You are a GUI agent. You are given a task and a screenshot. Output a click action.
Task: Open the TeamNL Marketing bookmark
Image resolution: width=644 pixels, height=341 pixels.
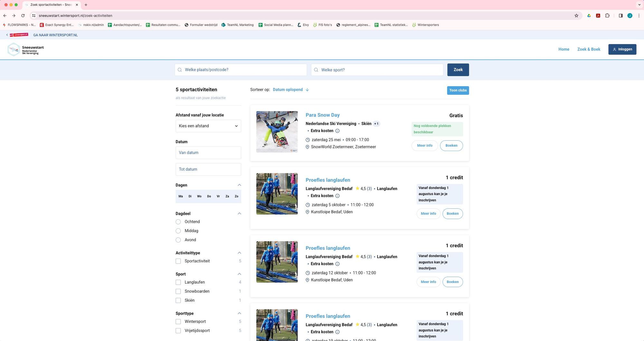click(x=238, y=25)
